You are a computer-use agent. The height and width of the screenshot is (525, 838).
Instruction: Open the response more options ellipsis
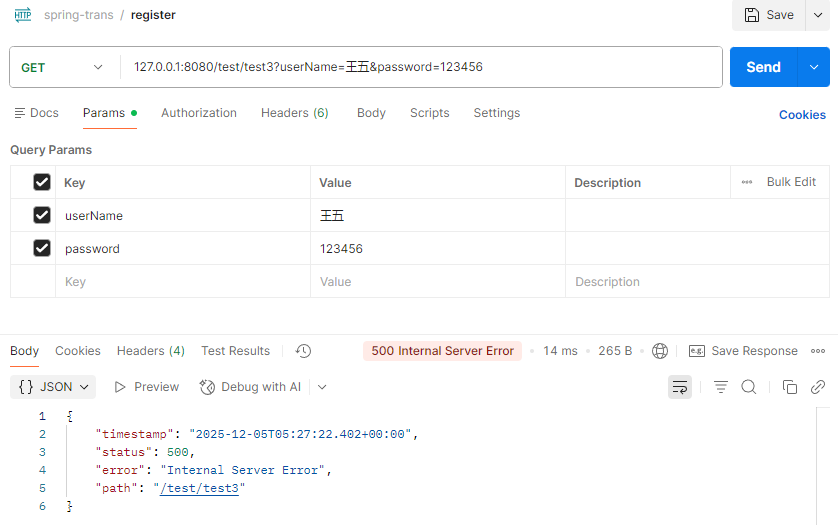818,351
